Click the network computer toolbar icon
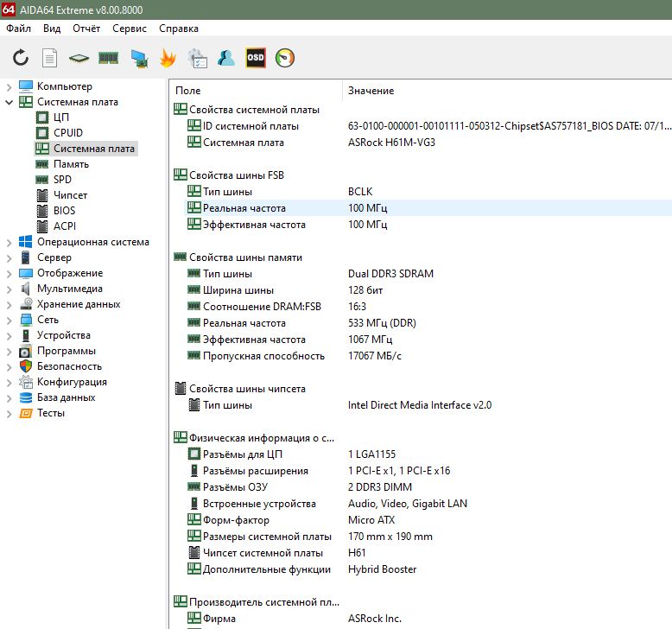Screen dimensions: 672x629 coord(139,58)
